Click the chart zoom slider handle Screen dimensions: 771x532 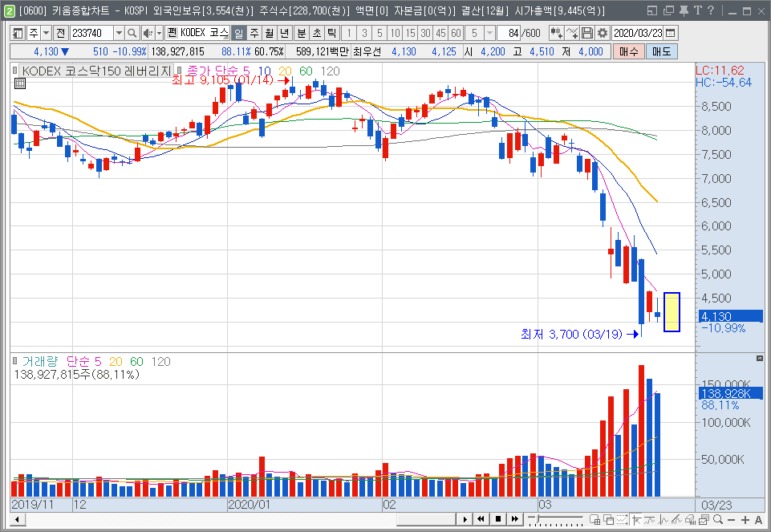click(538, 519)
